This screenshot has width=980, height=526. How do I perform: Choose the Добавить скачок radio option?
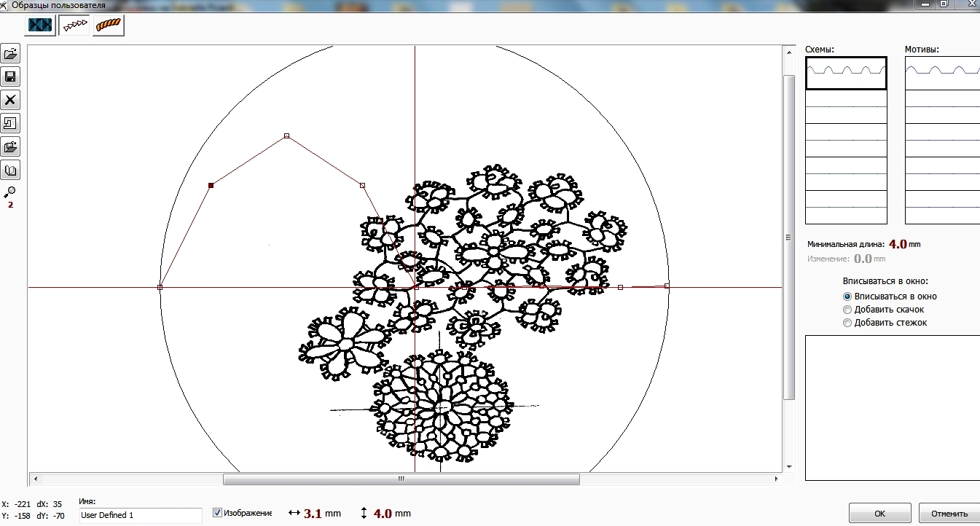(x=847, y=310)
